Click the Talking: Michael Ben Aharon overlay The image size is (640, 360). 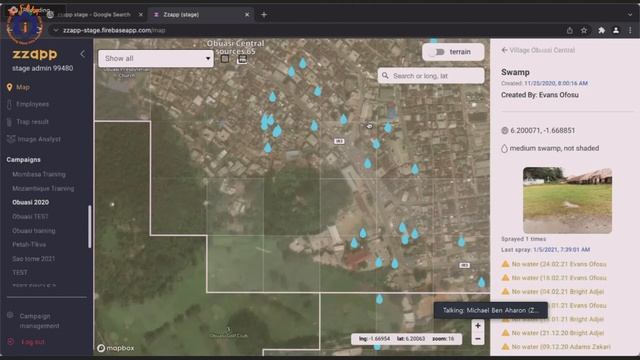(x=491, y=310)
